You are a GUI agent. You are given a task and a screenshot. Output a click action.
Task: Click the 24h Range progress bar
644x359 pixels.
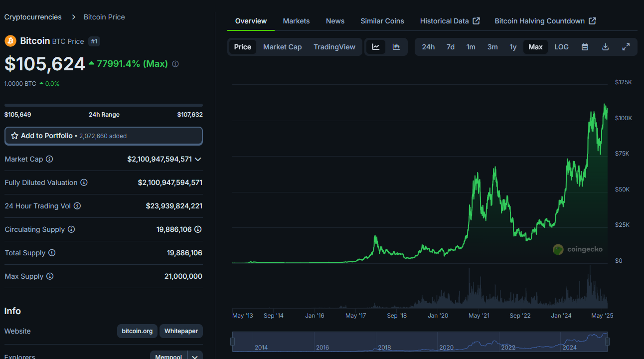(x=104, y=105)
